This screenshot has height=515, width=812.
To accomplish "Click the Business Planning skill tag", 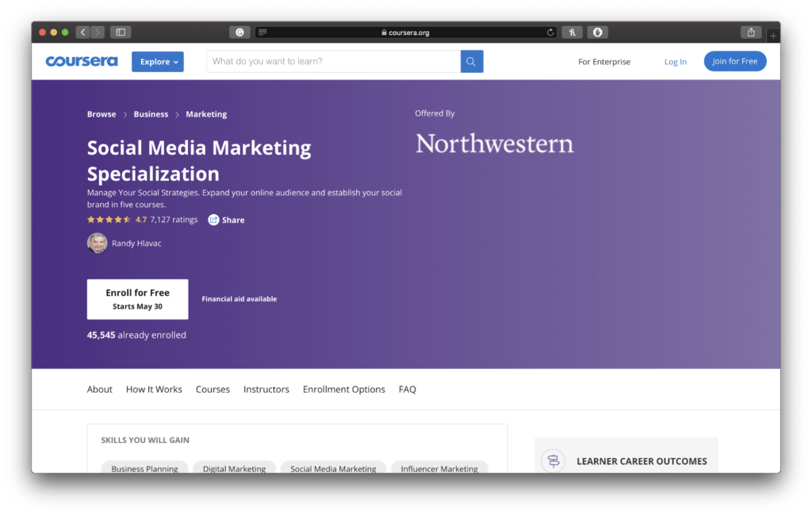I will pyautogui.click(x=144, y=468).
